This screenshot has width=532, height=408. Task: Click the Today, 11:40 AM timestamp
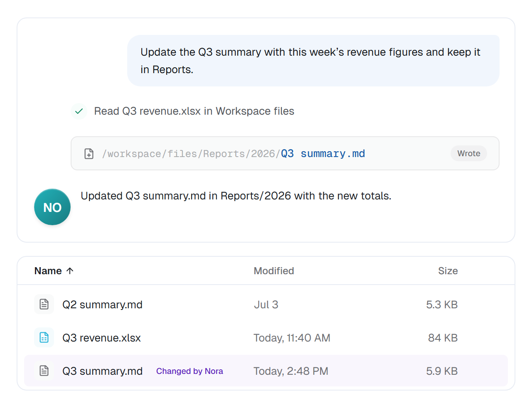(292, 338)
